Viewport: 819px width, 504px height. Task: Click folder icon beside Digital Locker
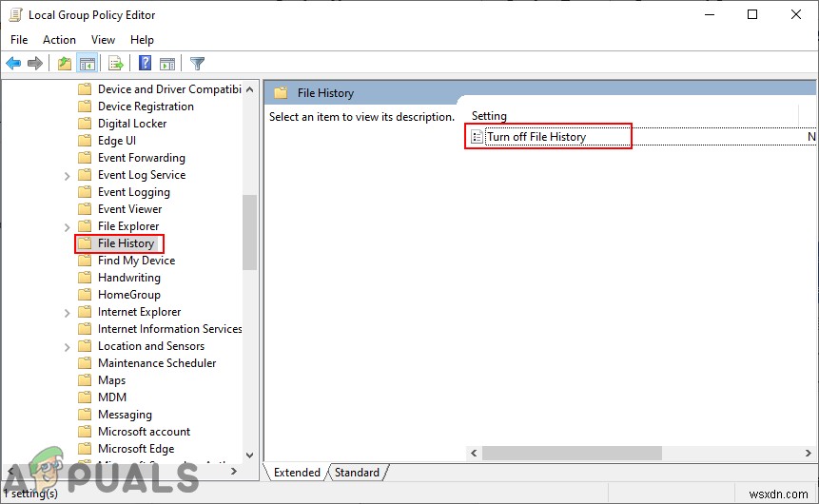[x=85, y=124]
